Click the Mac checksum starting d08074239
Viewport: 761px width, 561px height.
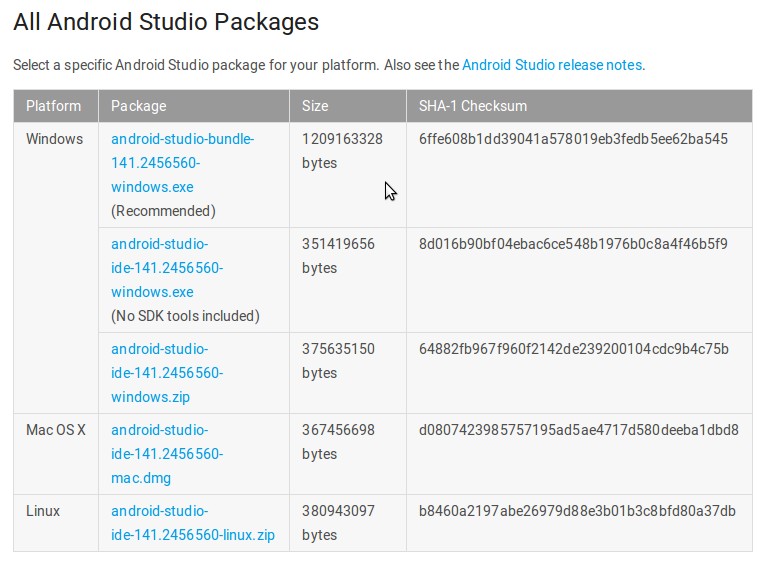coord(579,430)
